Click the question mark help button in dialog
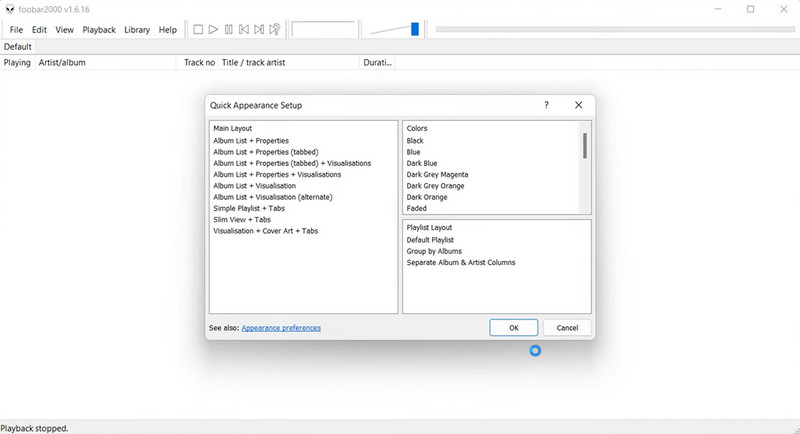This screenshot has width=800, height=434. tap(546, 105)
